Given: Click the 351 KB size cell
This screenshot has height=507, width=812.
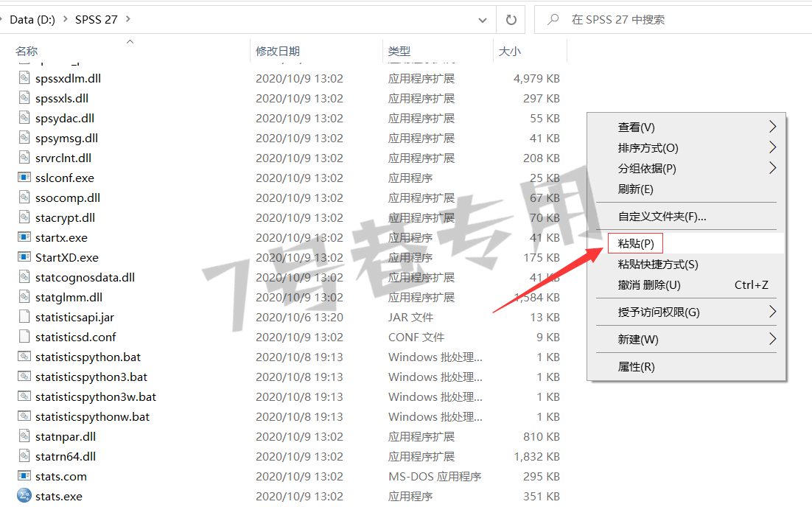Looking at the screenshot, I should click(x=541, y=496).
